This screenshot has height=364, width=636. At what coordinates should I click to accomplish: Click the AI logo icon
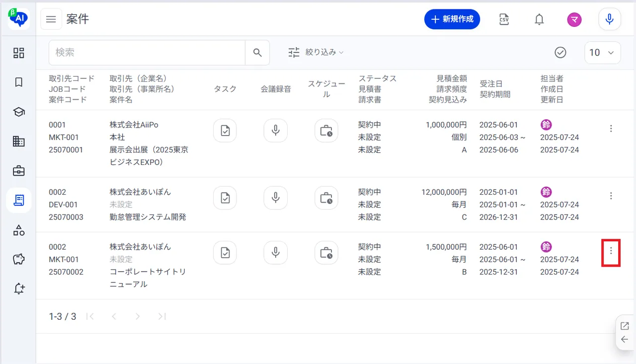click(x=19, y=18)
